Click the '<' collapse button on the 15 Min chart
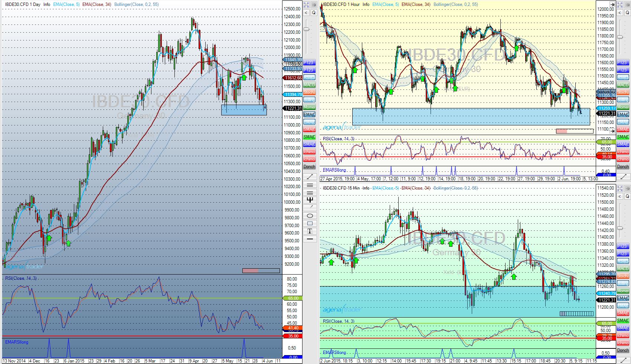The image size is (631, 364). pos(619,196)
